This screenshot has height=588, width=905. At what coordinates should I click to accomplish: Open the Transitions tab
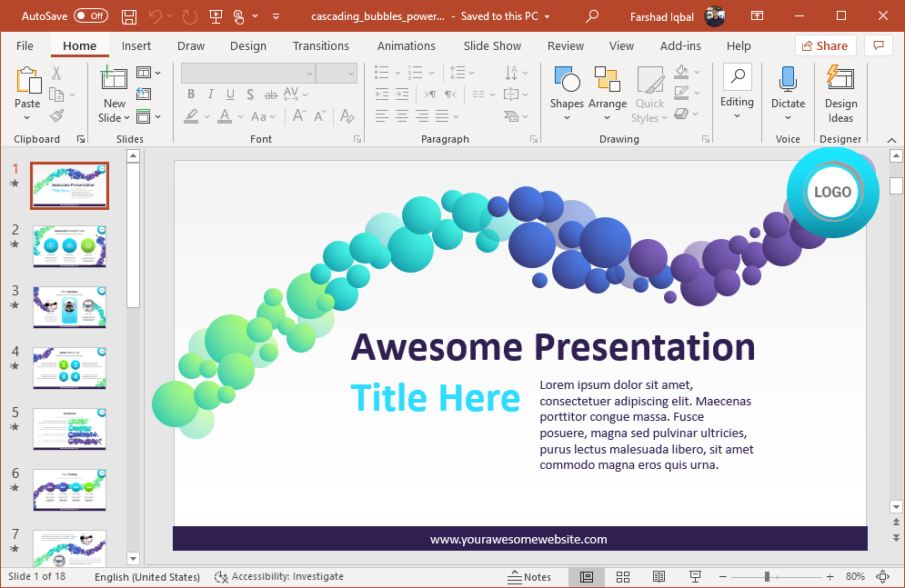tap(320, 45)
